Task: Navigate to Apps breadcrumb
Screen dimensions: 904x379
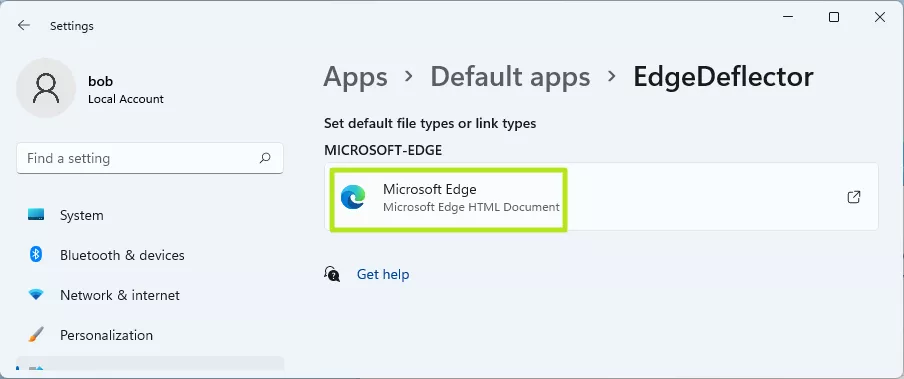Action: tap(355, 77)
